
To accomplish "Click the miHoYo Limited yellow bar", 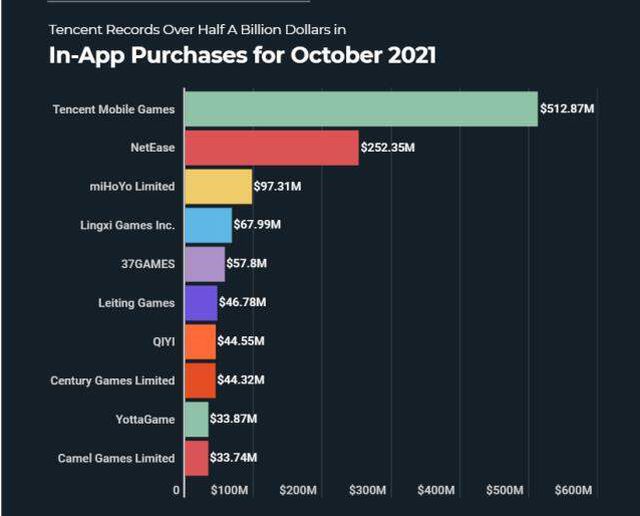I will (x=218, y=187).
